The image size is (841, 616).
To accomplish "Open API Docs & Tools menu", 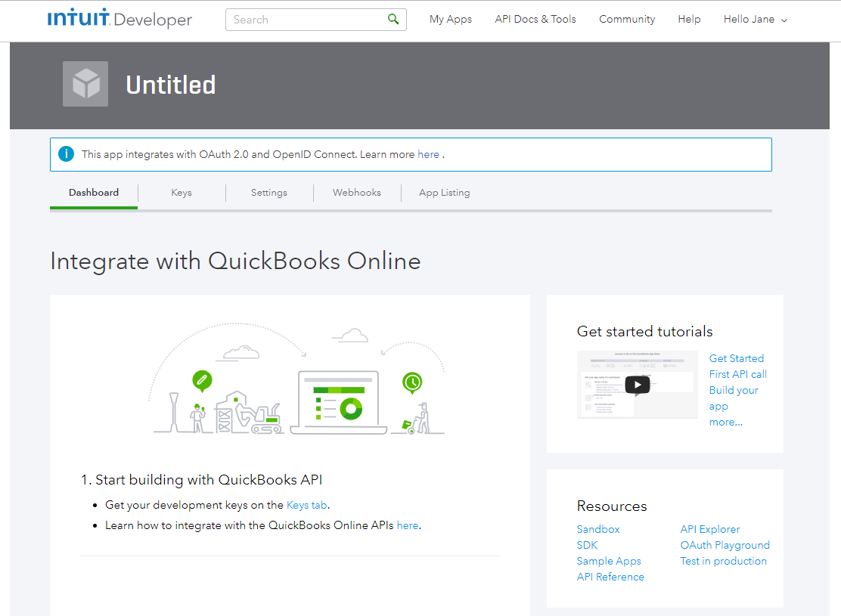I will pyautogui.click(x=535, y=20).
